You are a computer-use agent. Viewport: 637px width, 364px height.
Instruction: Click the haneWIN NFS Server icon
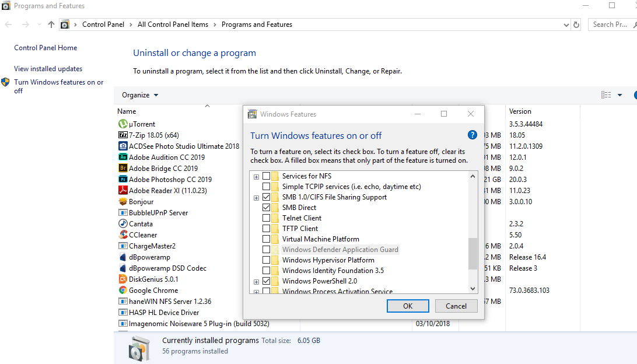tap(123, 301)
